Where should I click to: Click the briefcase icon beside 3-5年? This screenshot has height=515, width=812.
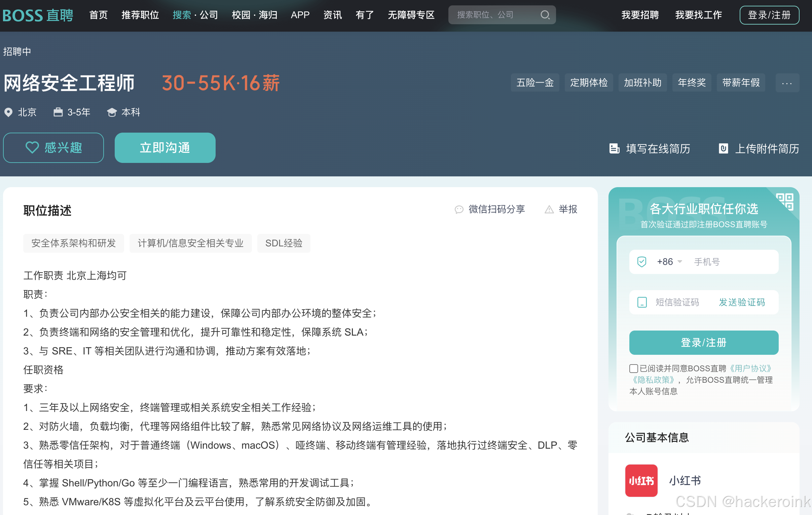pos(58,112)
